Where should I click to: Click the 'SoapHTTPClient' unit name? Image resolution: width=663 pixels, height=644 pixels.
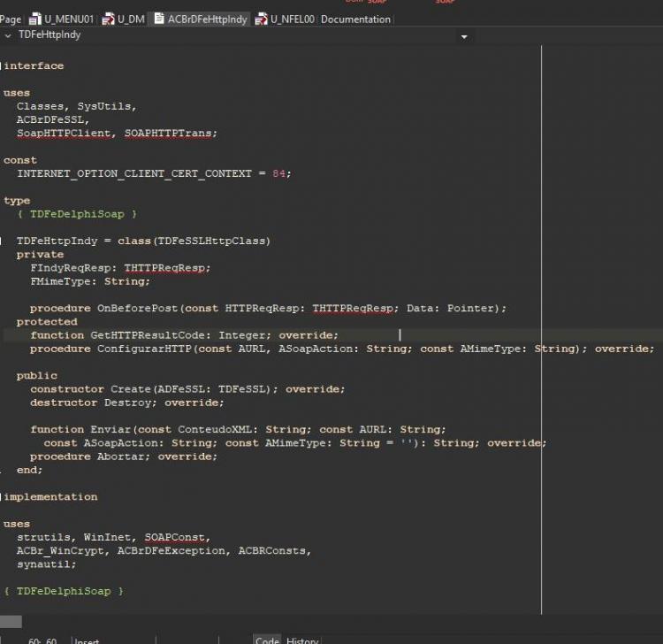point(64,134)
